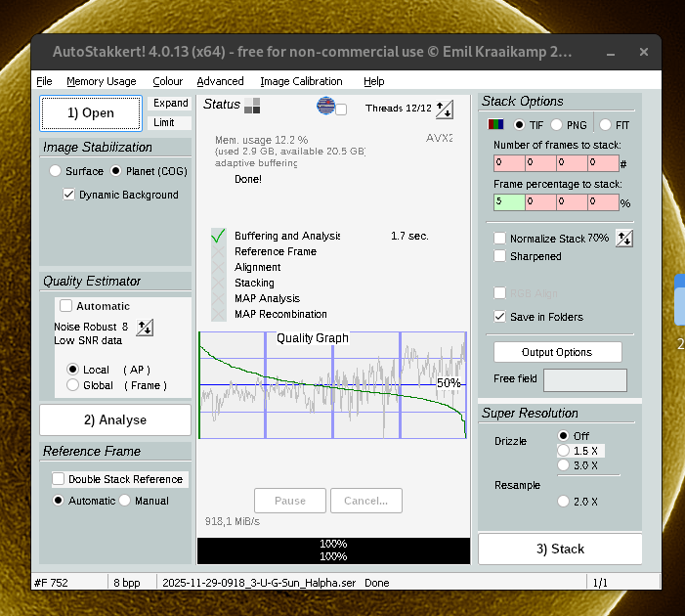Click the planet icon in Status panel

pos(326,107)
